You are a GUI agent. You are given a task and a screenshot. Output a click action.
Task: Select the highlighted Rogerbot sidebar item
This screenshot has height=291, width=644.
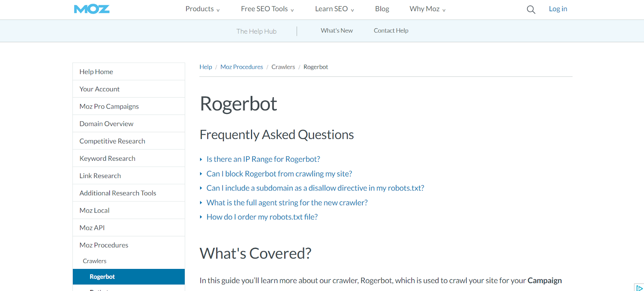(x=129, y=277)
